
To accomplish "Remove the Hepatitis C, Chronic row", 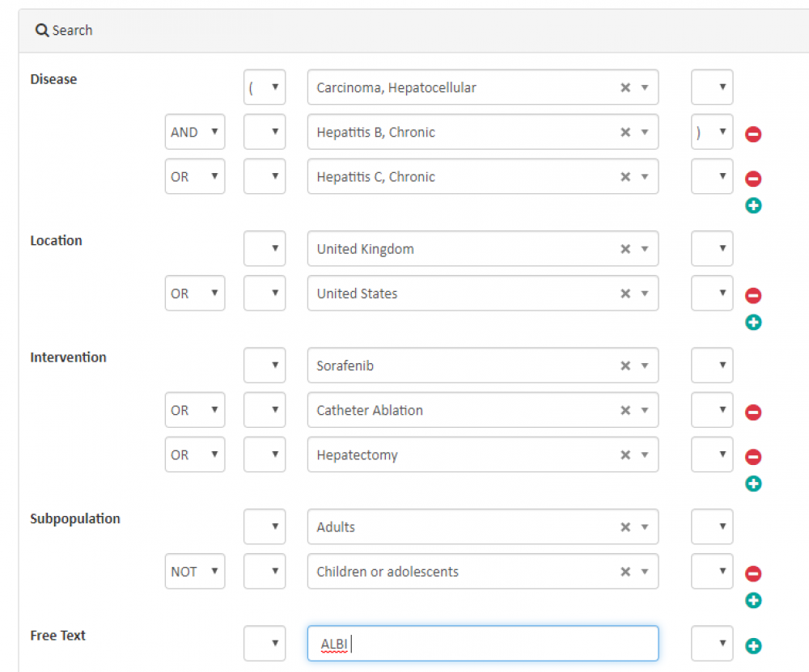I will pos(753,179).
